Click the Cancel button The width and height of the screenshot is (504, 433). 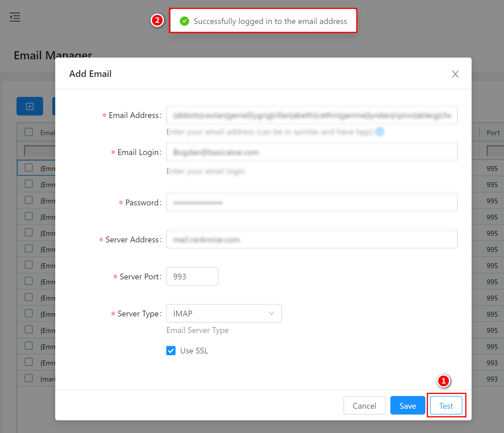click(364, 406)
